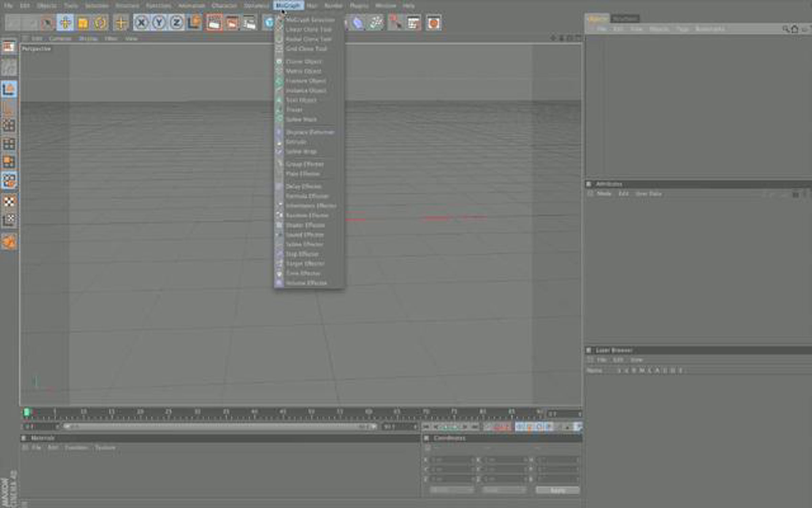Toggle the Y axis lock
The height and width of the screenshot is (508, 812).
coord(159,23)
